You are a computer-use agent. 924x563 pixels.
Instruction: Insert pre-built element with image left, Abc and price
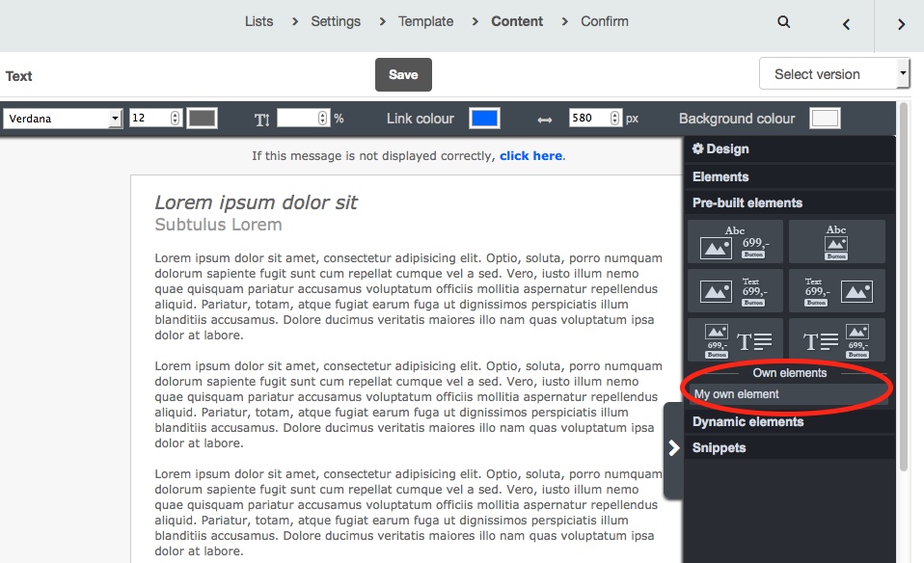pos(734,242)
